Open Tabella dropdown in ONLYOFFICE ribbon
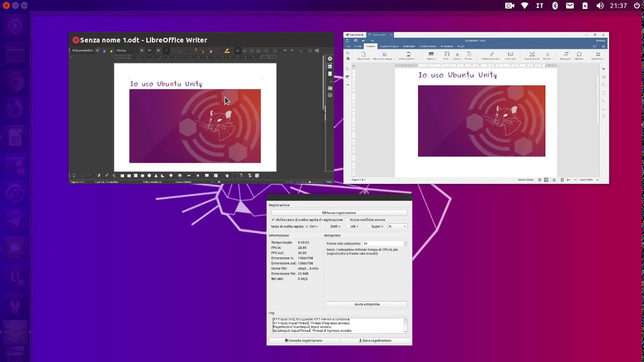This screenshot has width=644, height=362. tap(431, 56)
